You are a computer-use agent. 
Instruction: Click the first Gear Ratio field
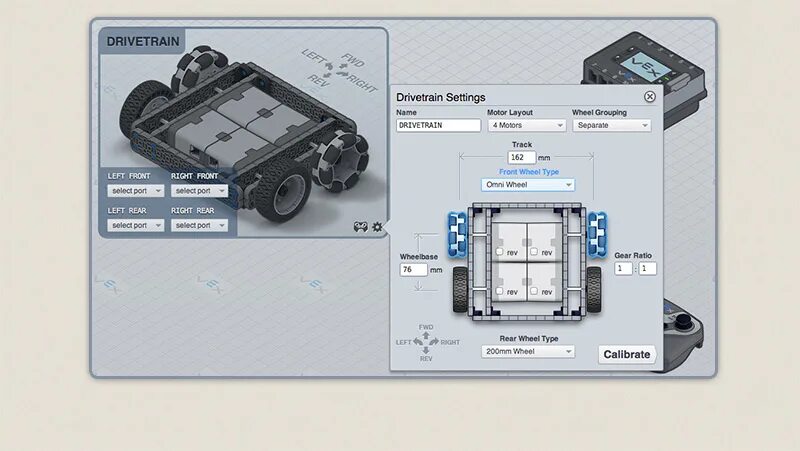623,268
